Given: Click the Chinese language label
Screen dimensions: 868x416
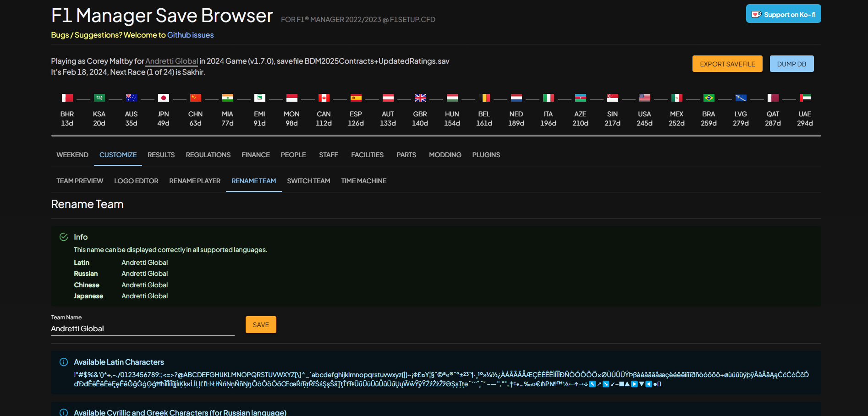Looking at the screenshot, I should coord(87,285).
